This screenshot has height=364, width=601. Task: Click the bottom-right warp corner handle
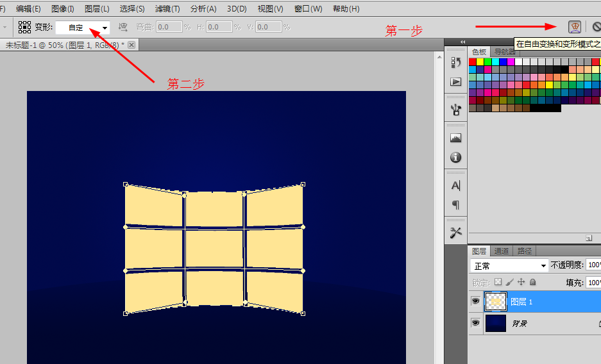pyautogui.click(x=303, y=313)
